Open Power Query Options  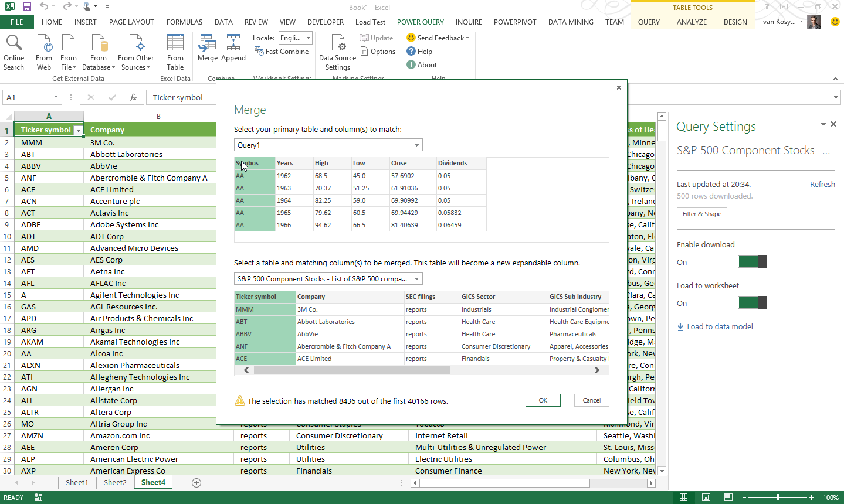pos(377,52)
